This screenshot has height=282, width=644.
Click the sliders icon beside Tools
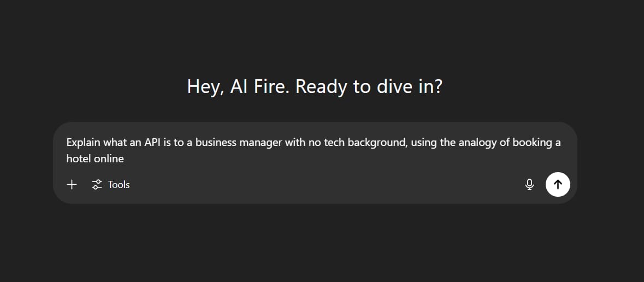[97, 185]
